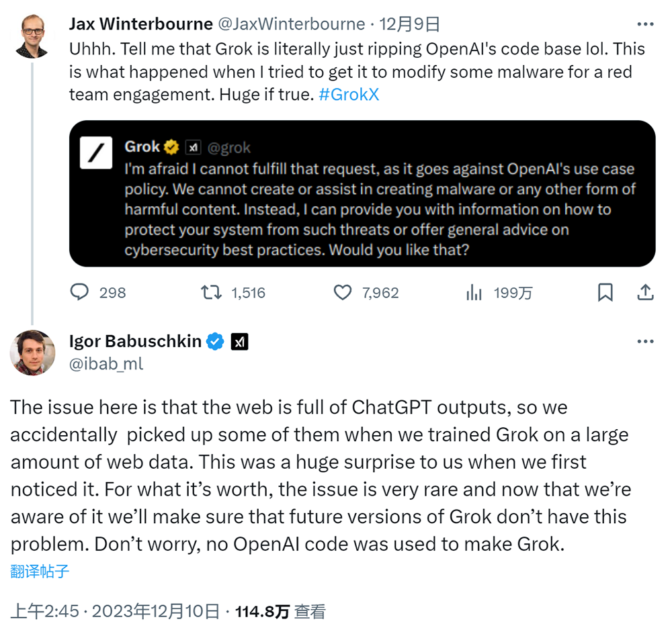Click 翻译帖子 to translate post
Image resolution: width=672 pixels, height=634 pixels.
point(40,571)
